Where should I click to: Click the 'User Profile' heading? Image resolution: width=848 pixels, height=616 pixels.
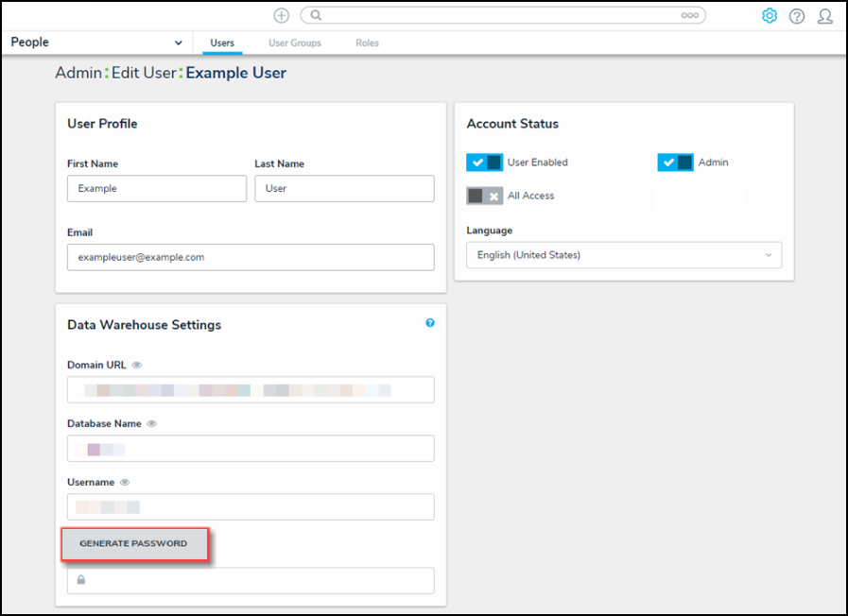coord(102,124)
